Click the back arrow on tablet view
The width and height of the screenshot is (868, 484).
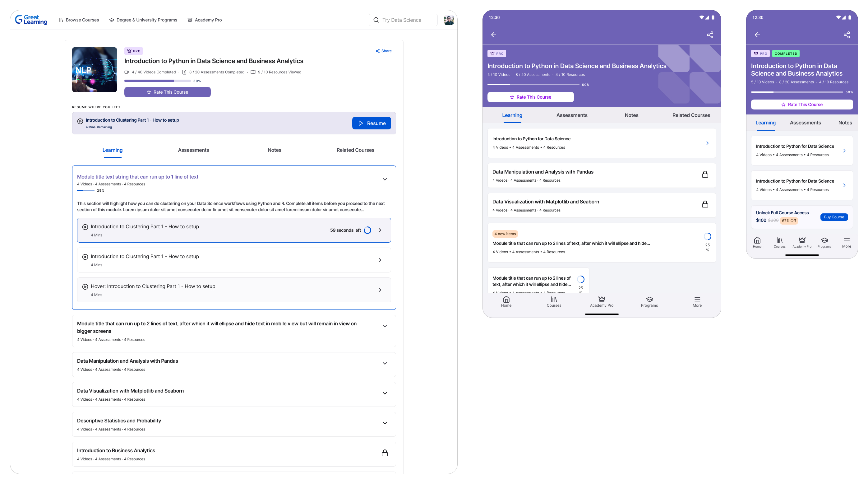(494, 35)
